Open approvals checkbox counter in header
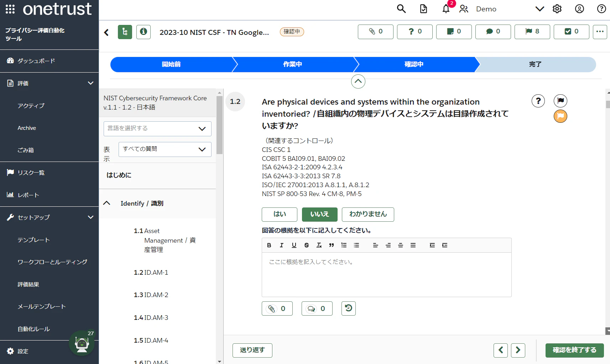The height and width of the screenshot is (364, 610). pos(572,32)
